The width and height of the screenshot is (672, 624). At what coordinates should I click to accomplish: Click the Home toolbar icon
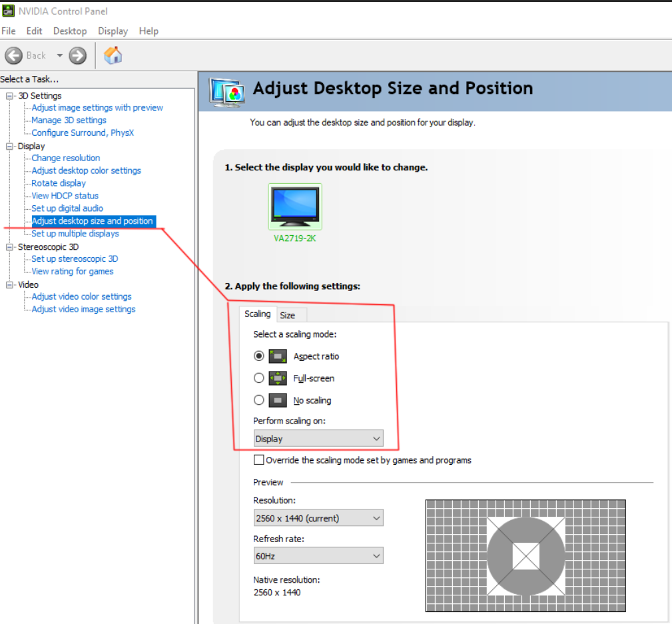[113, 55]
